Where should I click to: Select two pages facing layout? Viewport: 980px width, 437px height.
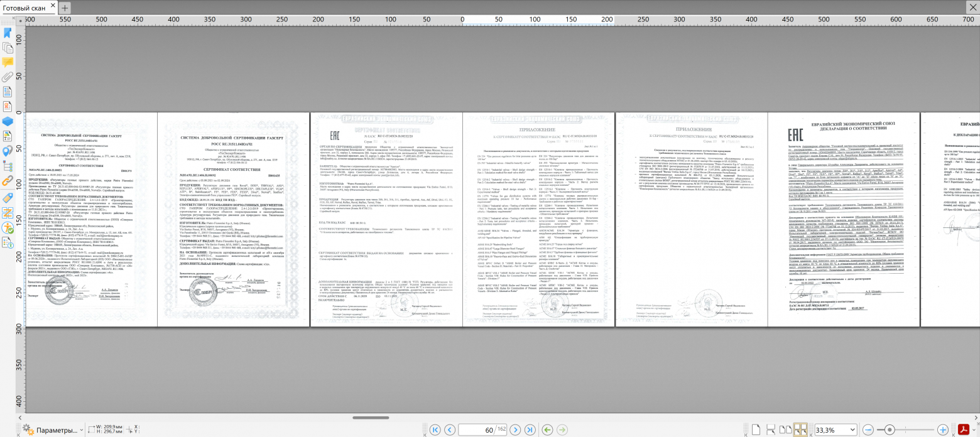point(786,429)
